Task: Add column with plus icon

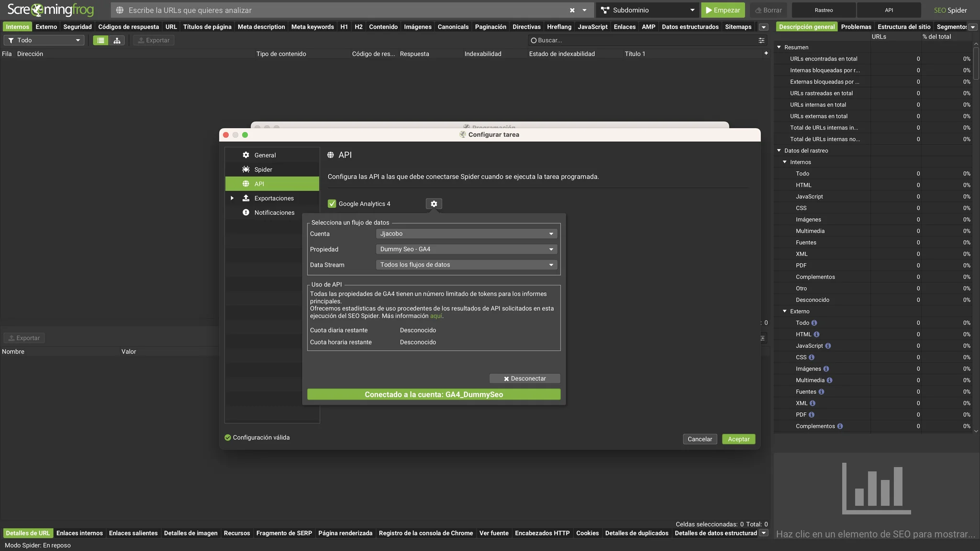Action: tap(766, 53)
